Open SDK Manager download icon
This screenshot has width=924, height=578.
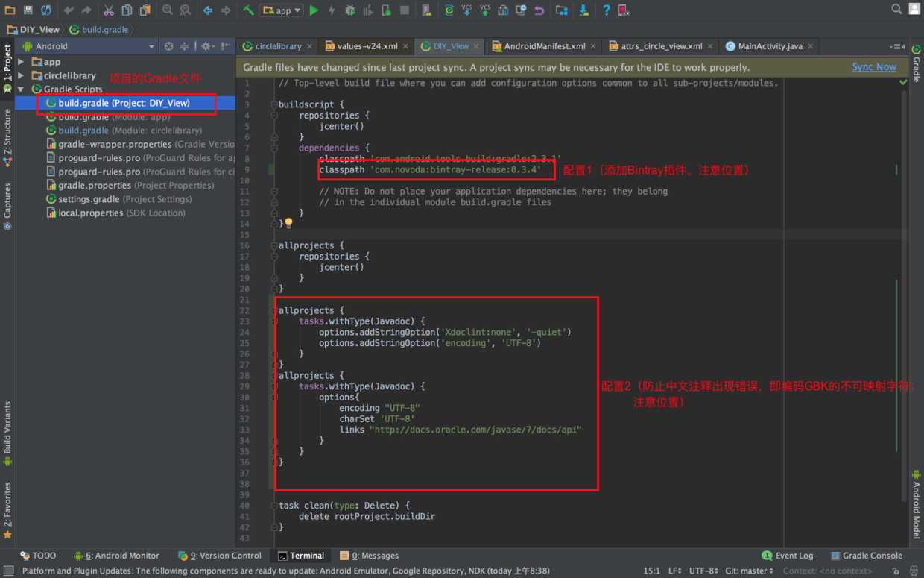click(x=584, y=10)
